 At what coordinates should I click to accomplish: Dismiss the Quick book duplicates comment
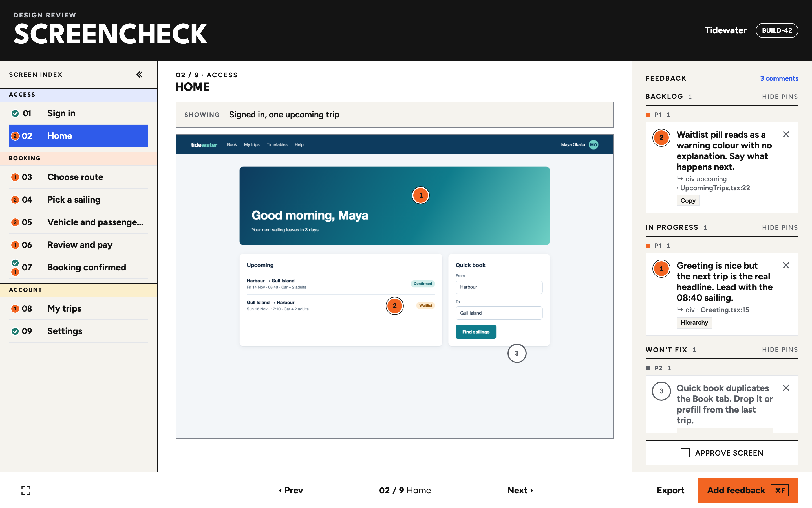point(786,388)
